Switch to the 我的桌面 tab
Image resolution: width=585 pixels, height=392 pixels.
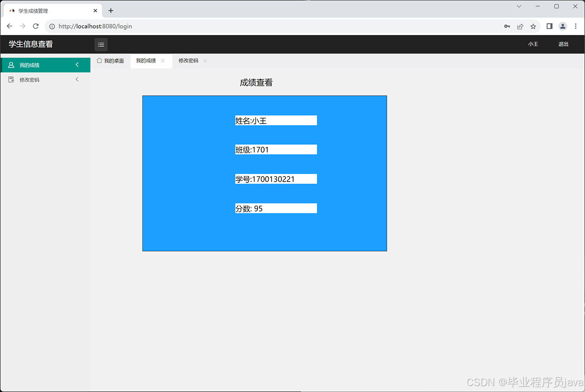[x=110, y=61]
